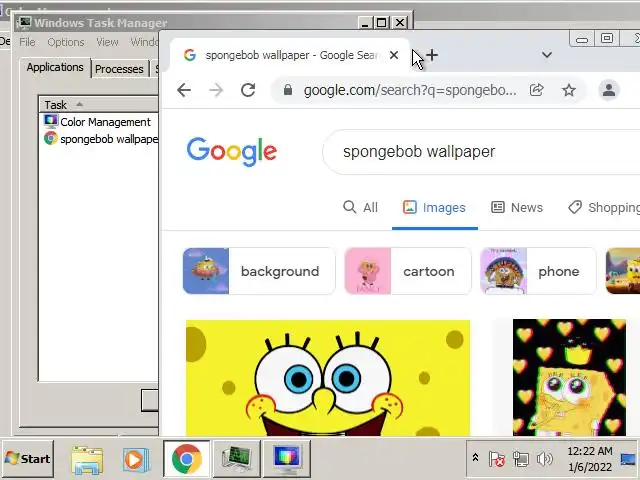The width and height of the screenshot is (640, 480).
Task: Select Color Management task row
Action: point(100,122)
